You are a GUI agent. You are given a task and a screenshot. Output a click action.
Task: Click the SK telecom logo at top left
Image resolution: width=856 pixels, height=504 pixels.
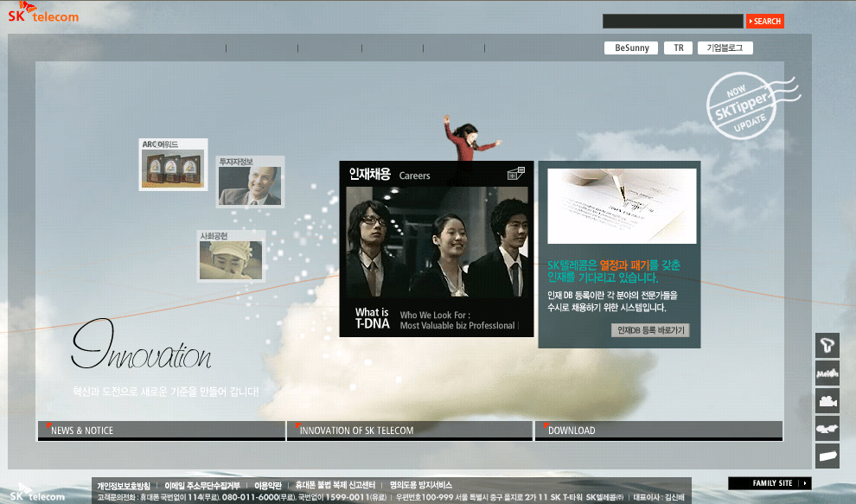click(44, 16)
